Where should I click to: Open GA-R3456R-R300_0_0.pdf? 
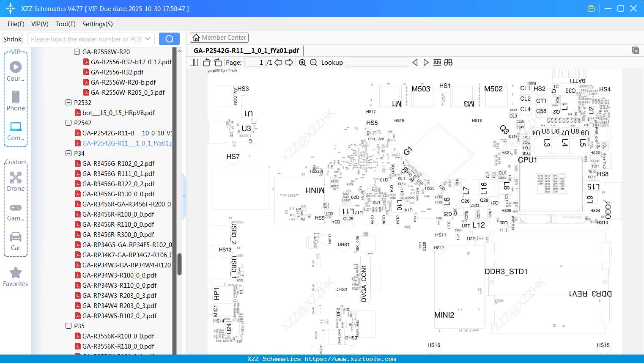[x=118, y=235]
